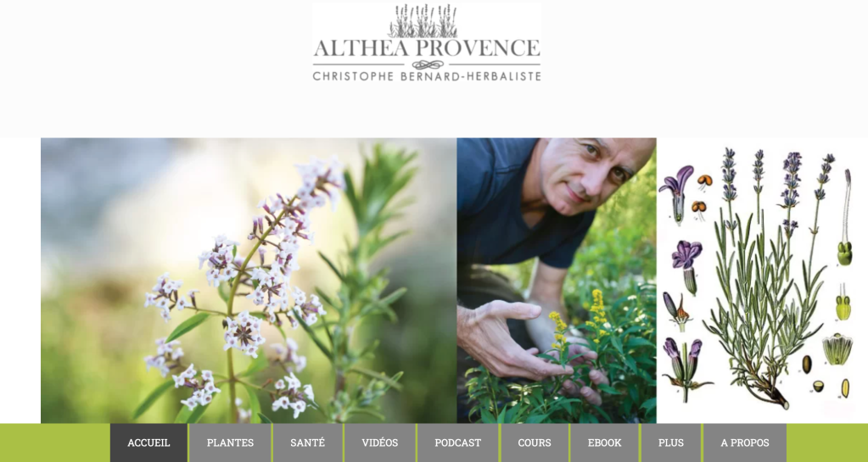This screenshot has height=462, width=868.
Task: Navigate to COURS
Action: tap(535, 443)
